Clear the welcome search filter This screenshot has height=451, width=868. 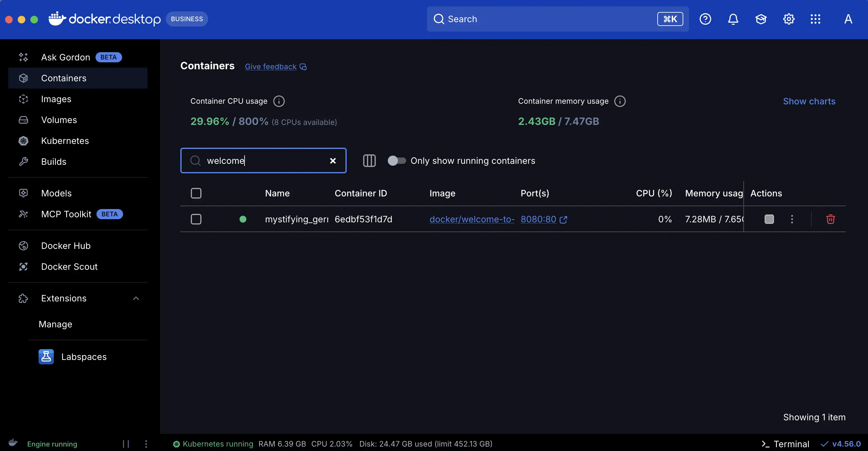tap(332, 161)
